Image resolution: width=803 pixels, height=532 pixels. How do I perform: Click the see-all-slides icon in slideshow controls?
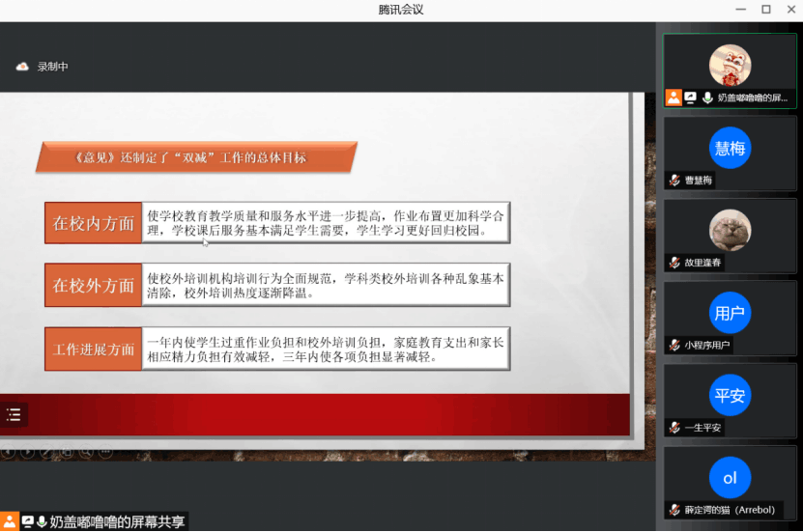(66, 451)
